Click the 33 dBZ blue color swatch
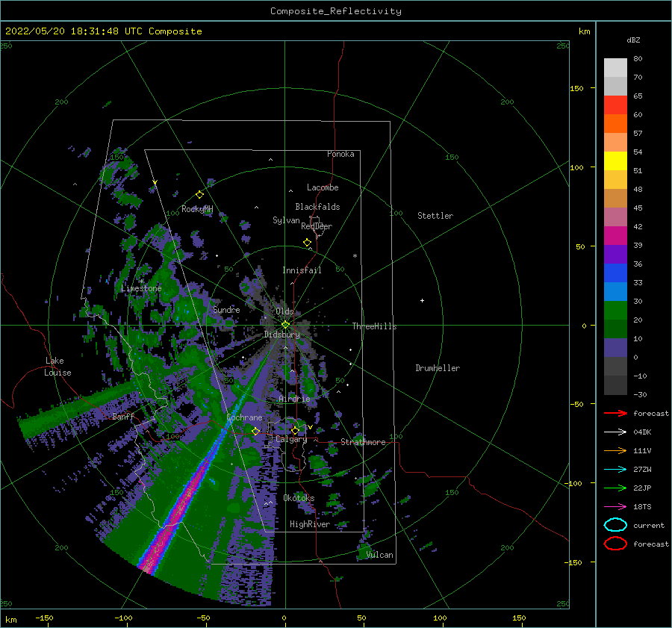Viewport: 672px width, 628px height. coord(615,291)
